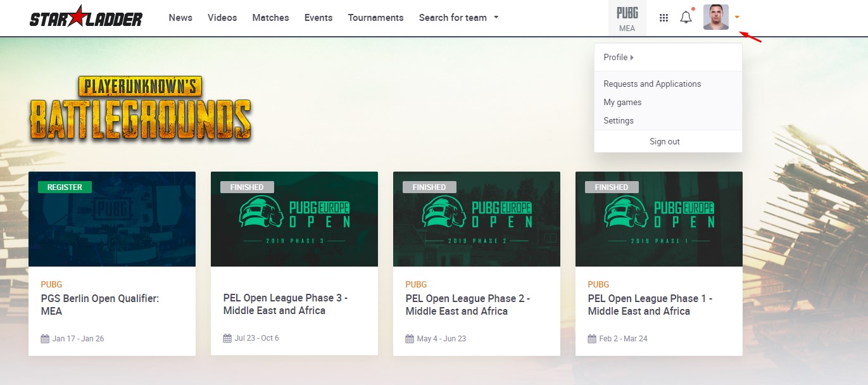This screenshot has height=385, width=868.
Task: Open PEL Open League Phase 2 title
Action: (468, 305)
